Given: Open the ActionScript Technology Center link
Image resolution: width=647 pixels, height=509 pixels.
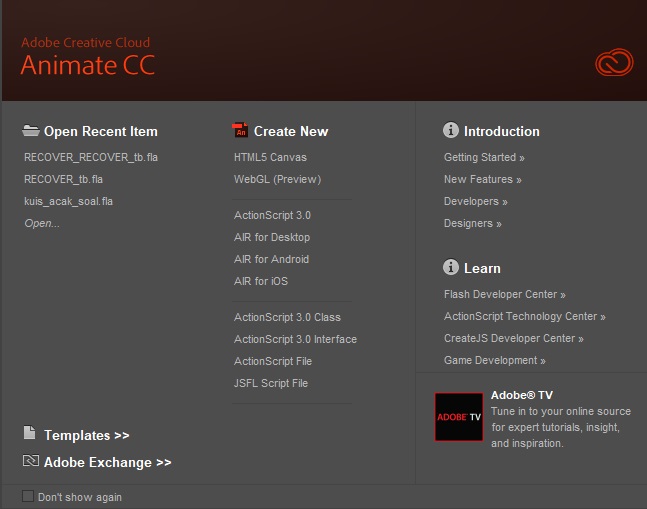Looking at the screenshot, I should click(x=525, y=316).
